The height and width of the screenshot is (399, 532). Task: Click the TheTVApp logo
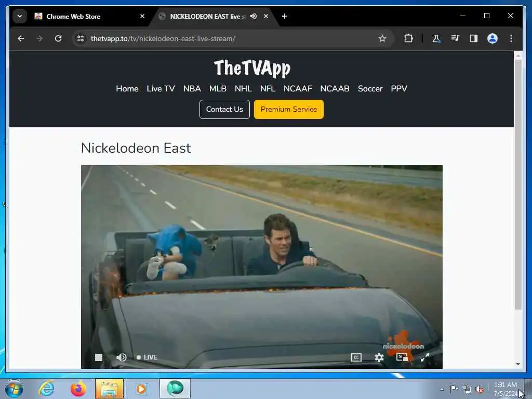pyautogui.click(x=252, y=68)
